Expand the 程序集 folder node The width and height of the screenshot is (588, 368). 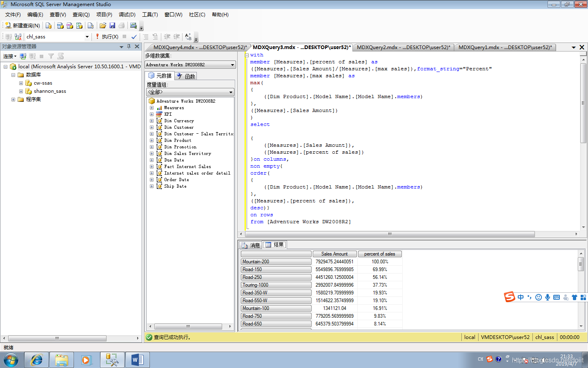13,99
